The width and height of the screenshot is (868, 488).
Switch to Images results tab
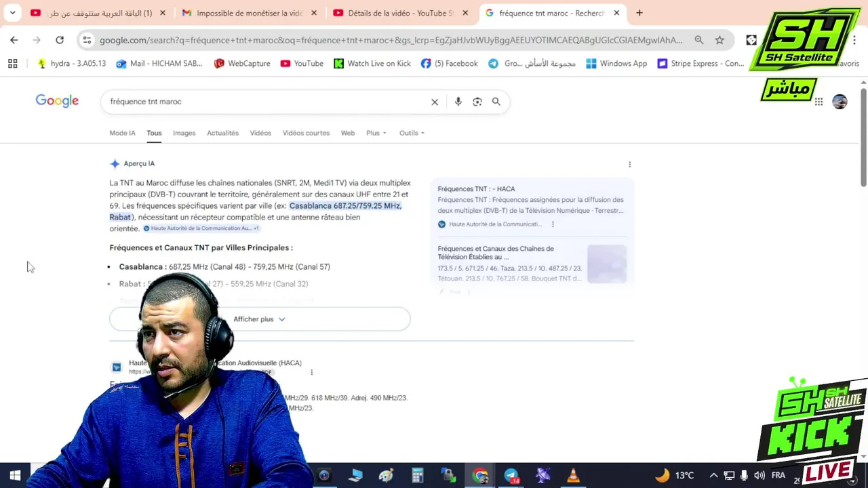pyautogui.click(x=184, y=133)
